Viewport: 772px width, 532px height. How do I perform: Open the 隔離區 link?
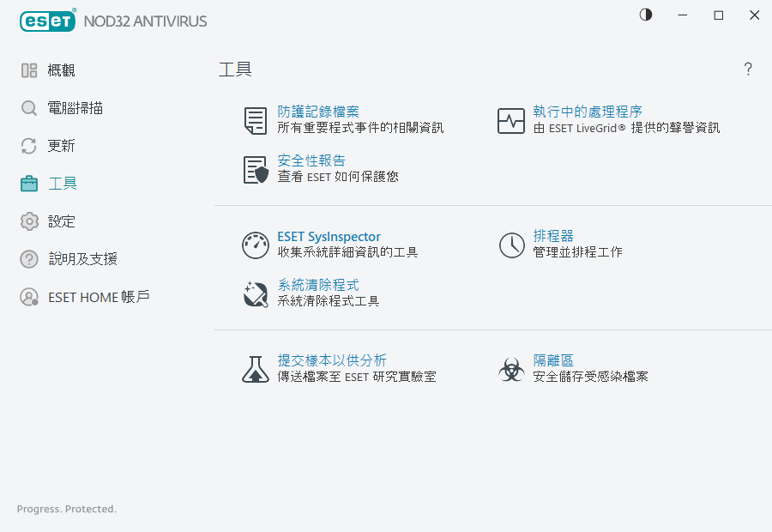click(x=553, y=360)
